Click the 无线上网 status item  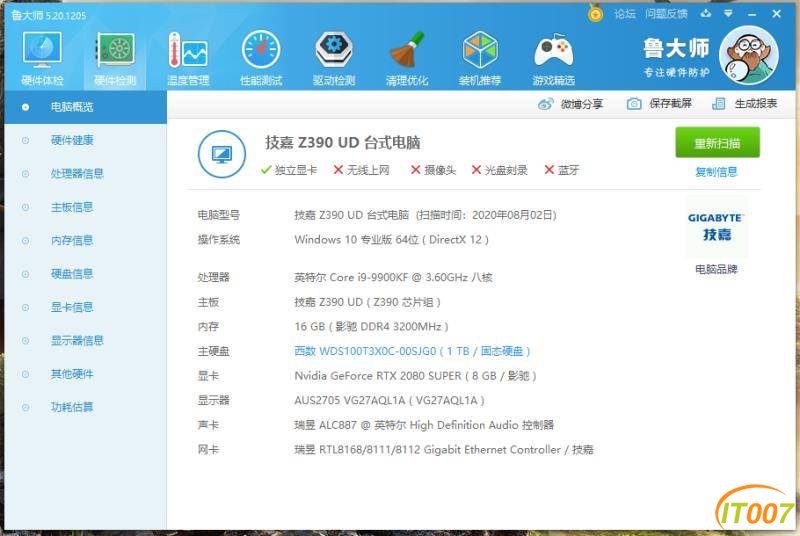[361, 170]
